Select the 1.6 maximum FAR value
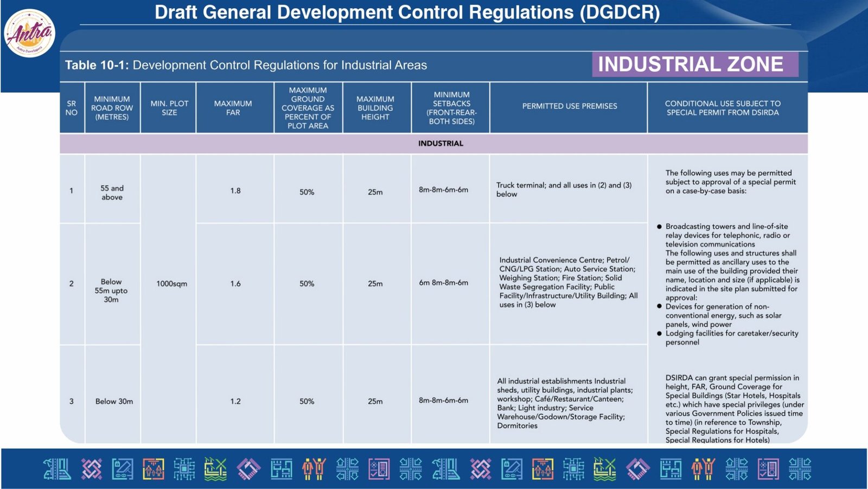 click(235, 284)
